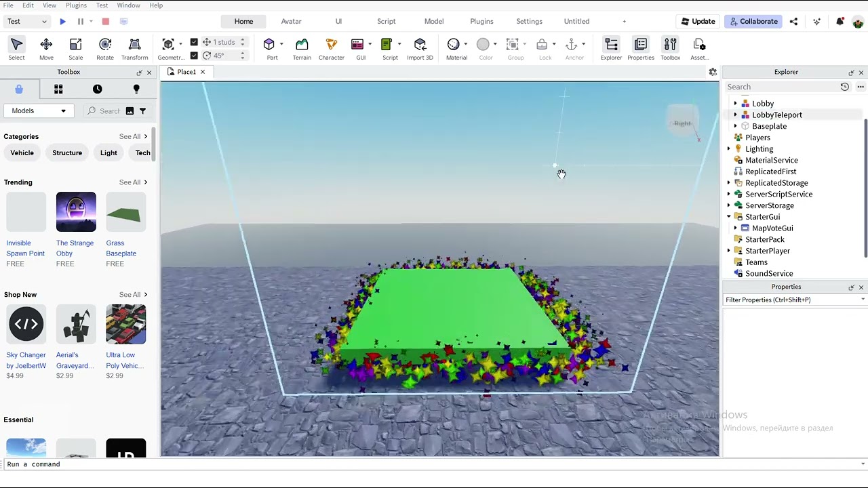This screenshot has width=868, height=488.
Task: Switch to the Toolbox inventory grid tab
Action: (x=58, y=89)
